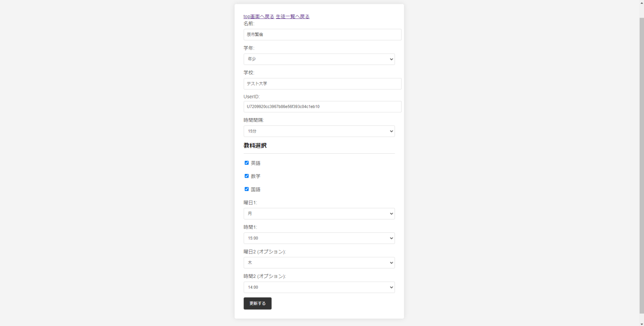Click the page scrollbar's up arrow
Image resolution: width=644 pixels, height=326 pixels.
tap(641, 3)
